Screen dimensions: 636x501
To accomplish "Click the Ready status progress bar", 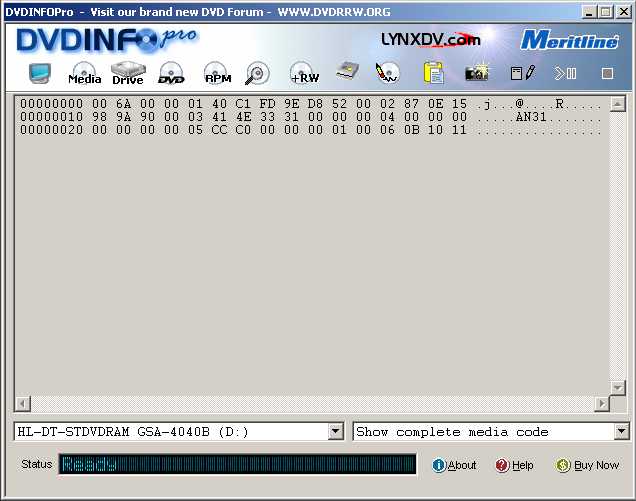I will coord(238,464).
